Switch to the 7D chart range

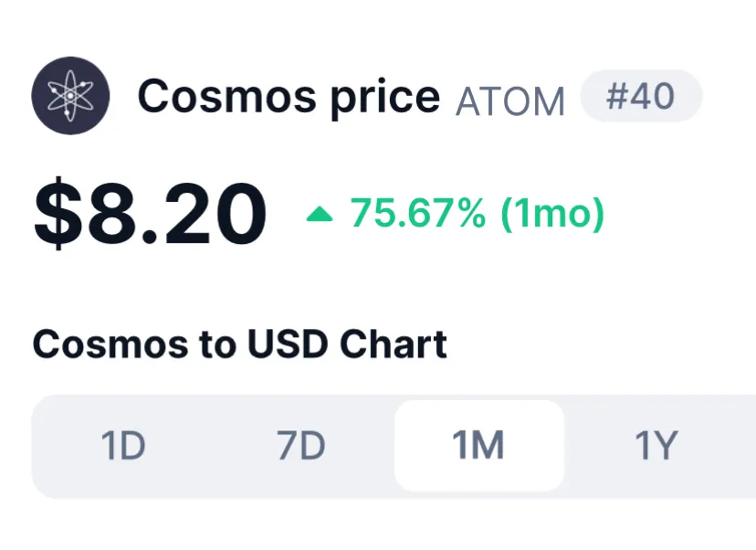301,445
